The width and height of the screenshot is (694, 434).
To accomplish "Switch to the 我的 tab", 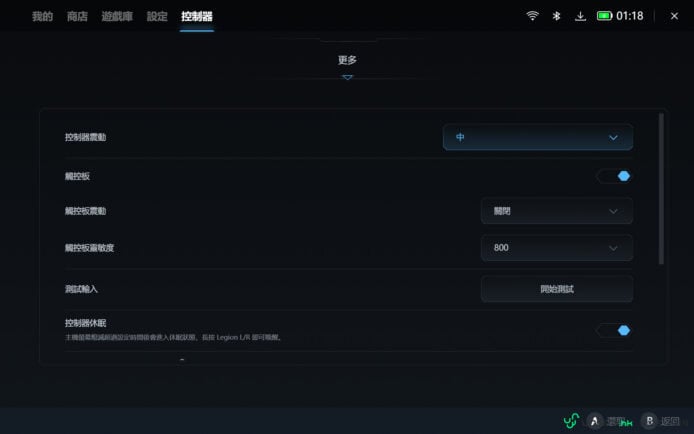I will (x=42, y=16).
